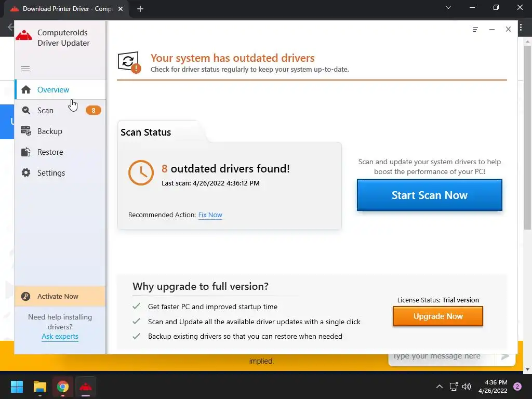Go to the Backup section
Screen dimensions: 532x399
pos(60,131)
